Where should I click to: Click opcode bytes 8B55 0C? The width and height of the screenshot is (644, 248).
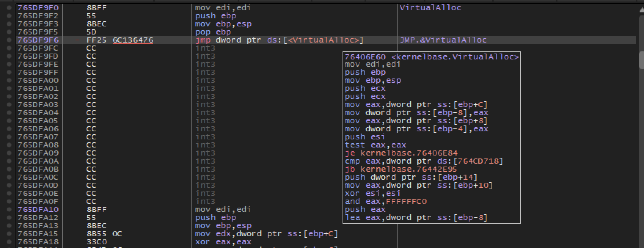104,234
